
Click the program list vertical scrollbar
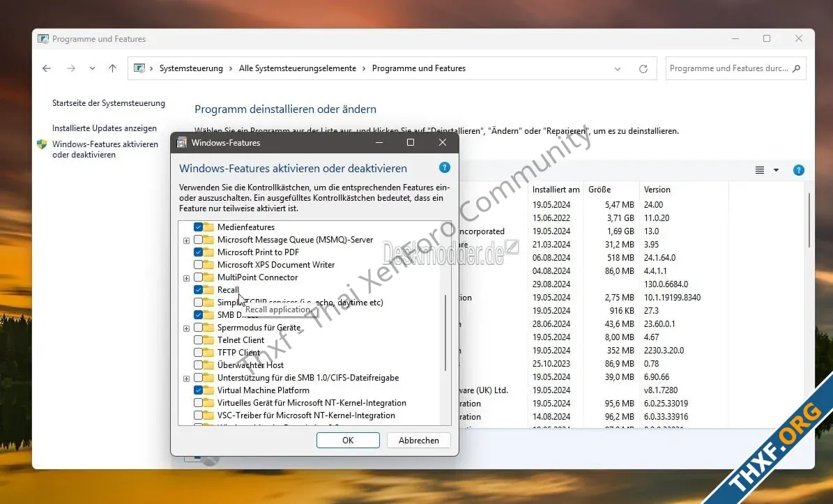(809, 220)
